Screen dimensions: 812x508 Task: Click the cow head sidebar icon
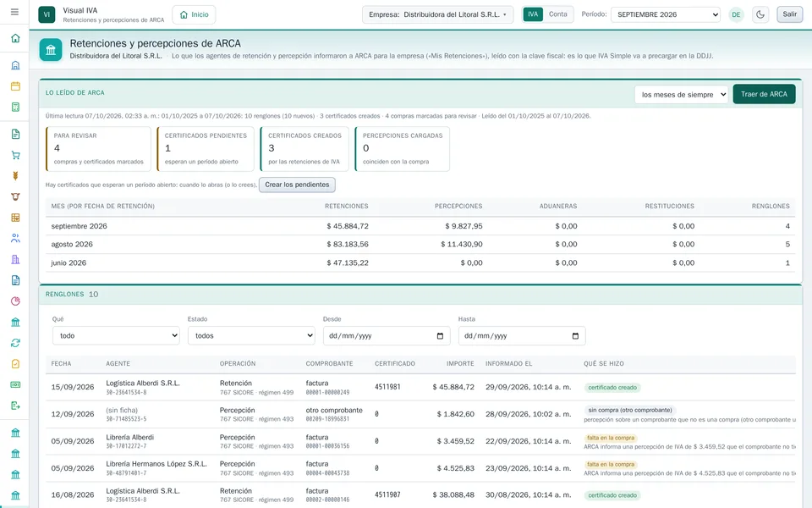coord(15,197)
